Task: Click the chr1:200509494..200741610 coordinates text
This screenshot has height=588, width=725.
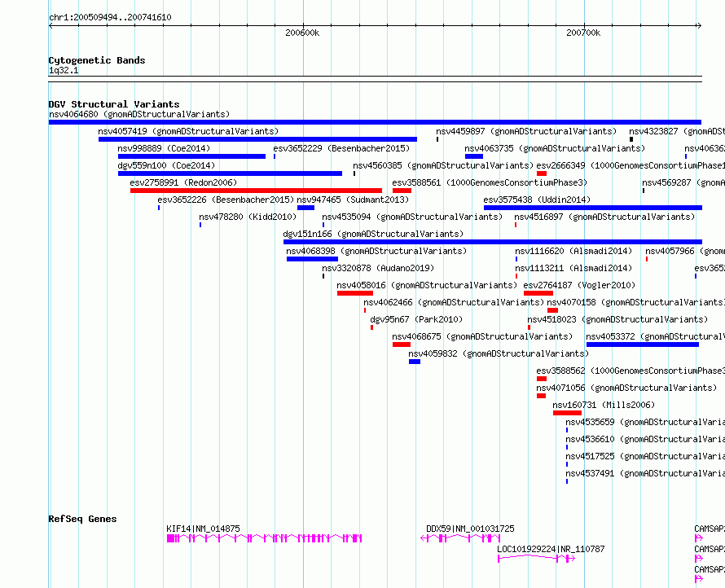Action: click(110, 18)
